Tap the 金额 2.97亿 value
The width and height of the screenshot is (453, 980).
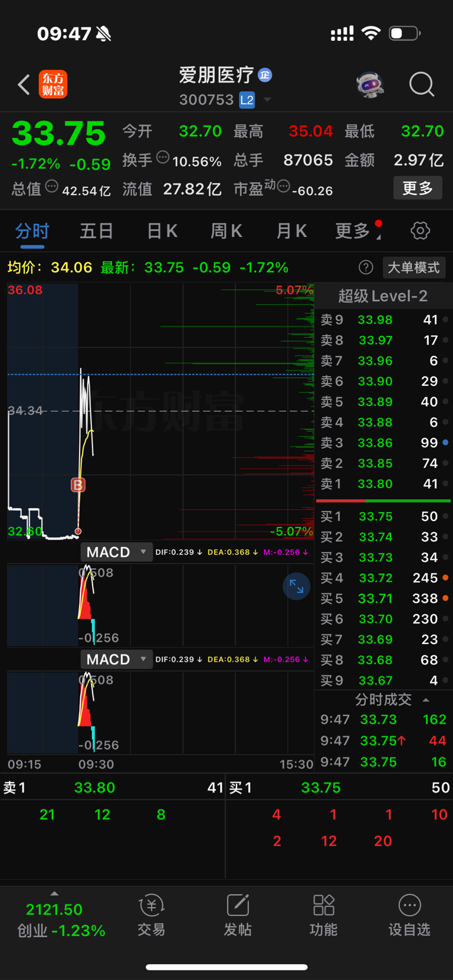pos(418,160)
